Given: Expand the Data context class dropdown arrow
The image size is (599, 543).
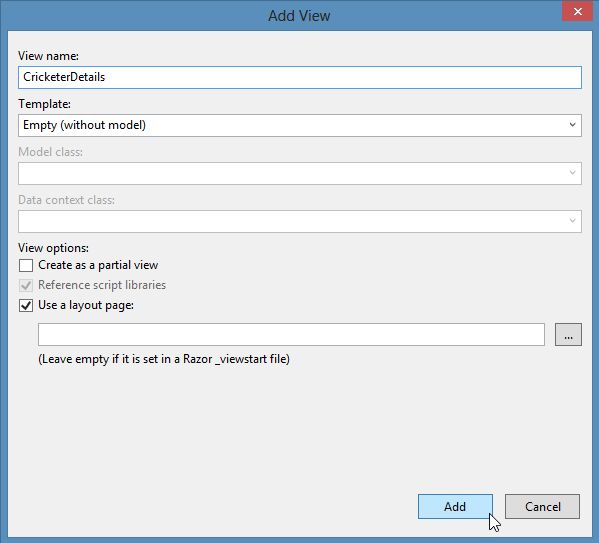Looking at the screenshot, I should (x=572, y=220).
